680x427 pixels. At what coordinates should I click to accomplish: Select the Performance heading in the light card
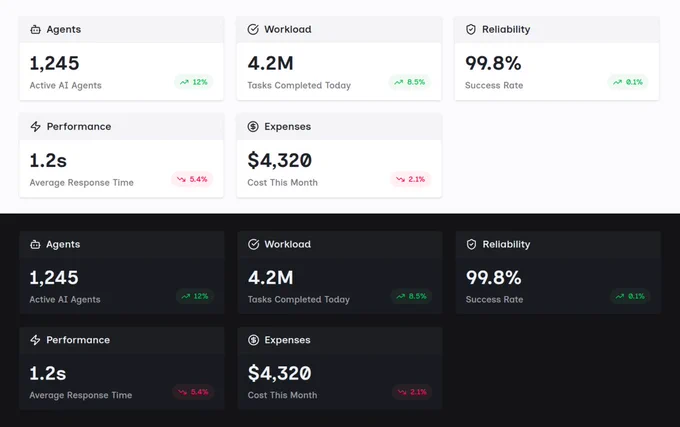(79, 127)
